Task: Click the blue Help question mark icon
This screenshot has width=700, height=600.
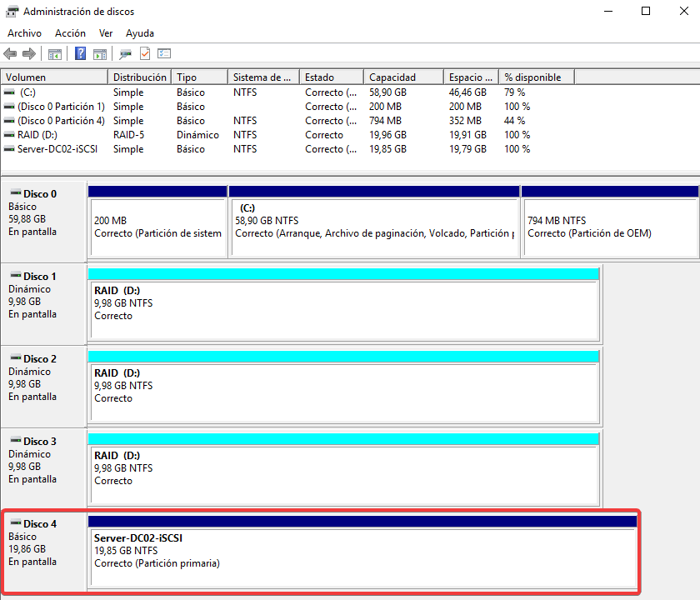Action: click(x=81, y=54)
